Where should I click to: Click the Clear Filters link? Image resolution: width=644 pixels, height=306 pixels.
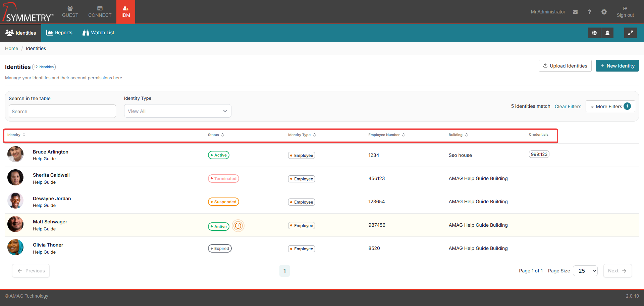tap(568, 106)
